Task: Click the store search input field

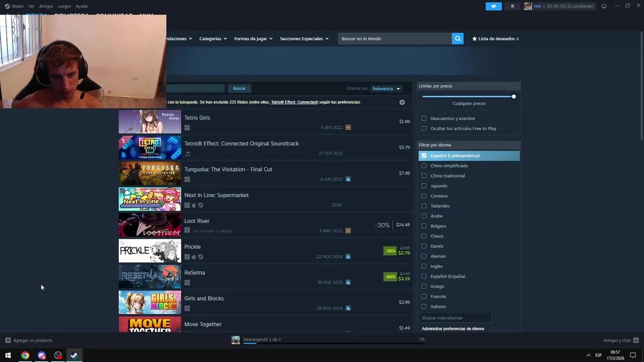Action: (395, 39)
